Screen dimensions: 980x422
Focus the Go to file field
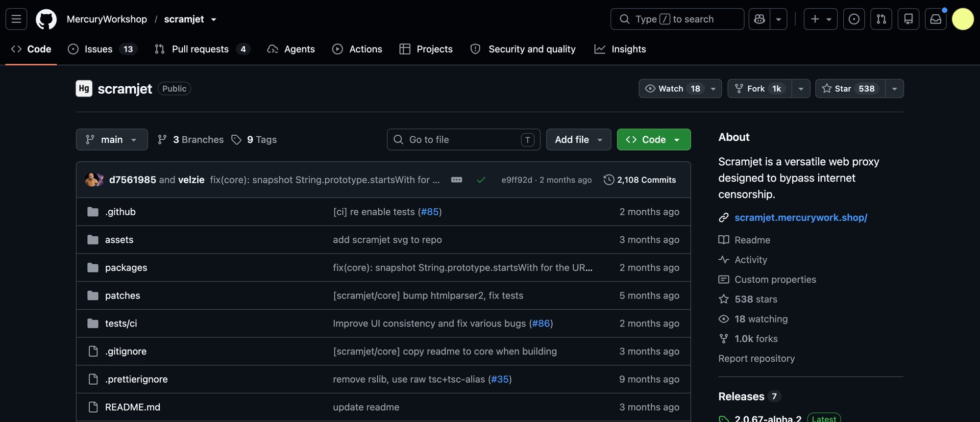pos(463,140)
